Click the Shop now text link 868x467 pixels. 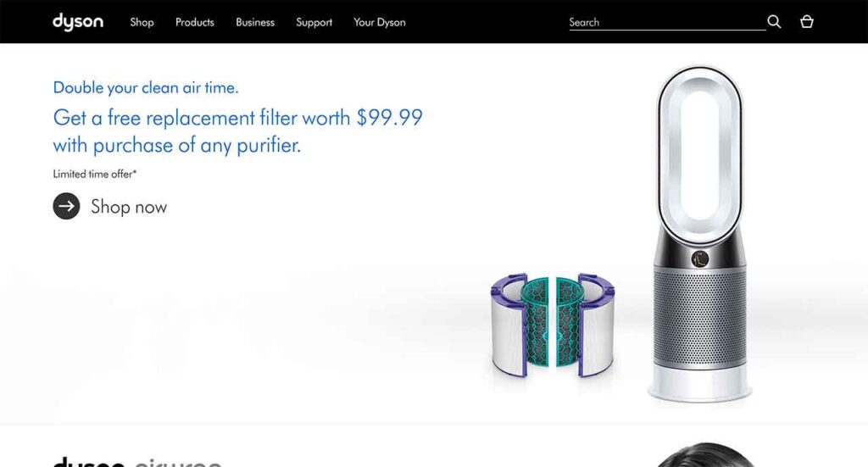[x=129, y=207]
